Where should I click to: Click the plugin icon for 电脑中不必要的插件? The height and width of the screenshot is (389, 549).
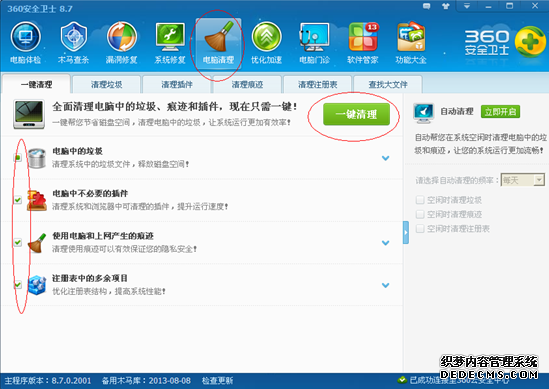(x=37, y=200)
